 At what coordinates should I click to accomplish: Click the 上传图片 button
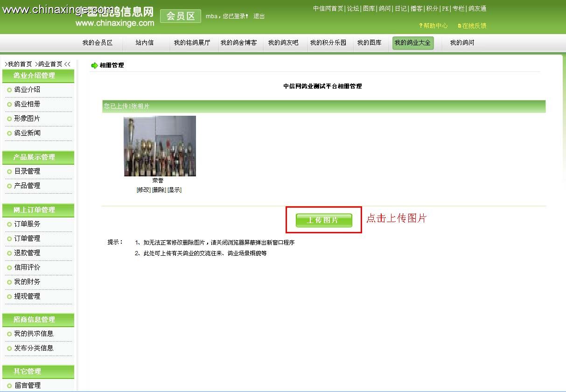(x=324, y=220)
